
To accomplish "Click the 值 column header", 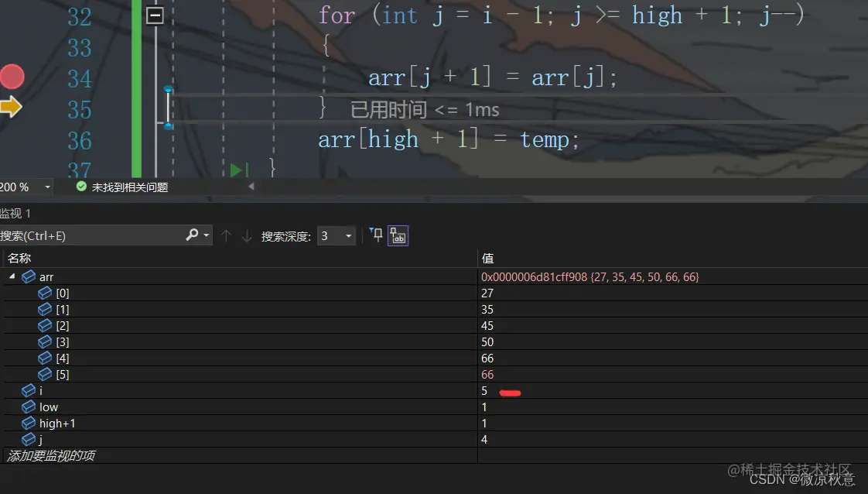I will pyautogui.click(x=487, y=258).
